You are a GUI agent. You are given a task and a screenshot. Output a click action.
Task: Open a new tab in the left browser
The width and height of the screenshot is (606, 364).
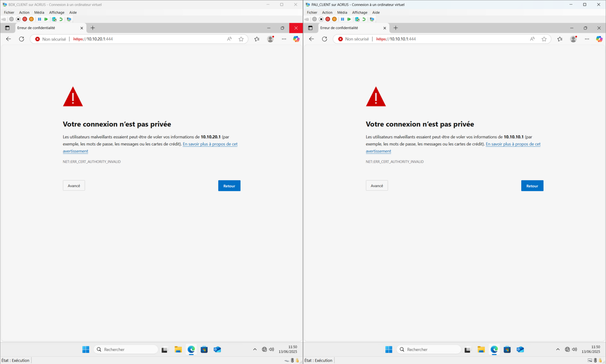pyautogui.click(x=93, y=28)
